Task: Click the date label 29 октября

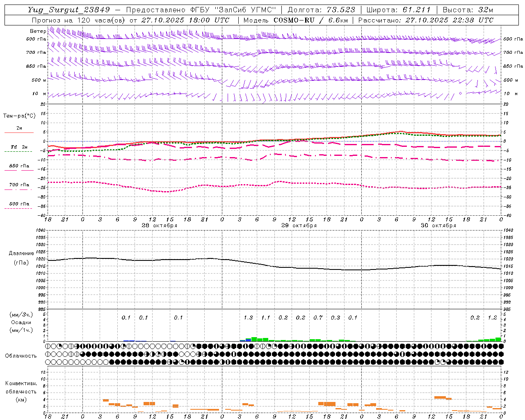Action: pyautogui.click(x=299, y=225)
